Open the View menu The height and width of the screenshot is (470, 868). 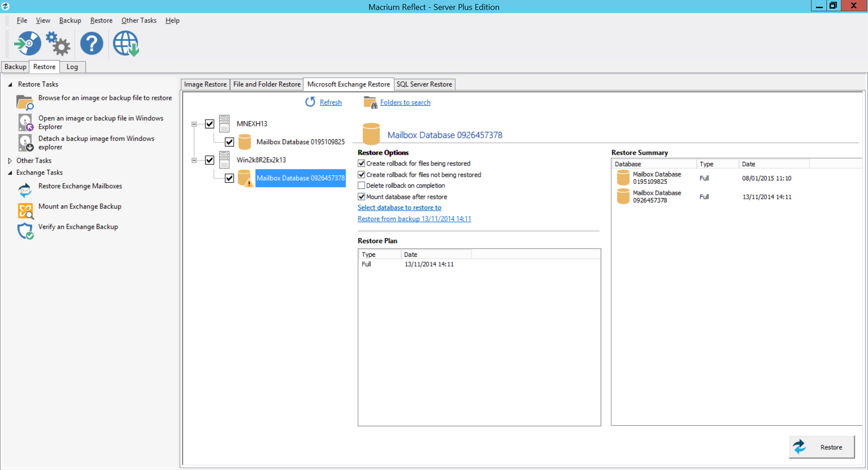click(x=43, y=20)
